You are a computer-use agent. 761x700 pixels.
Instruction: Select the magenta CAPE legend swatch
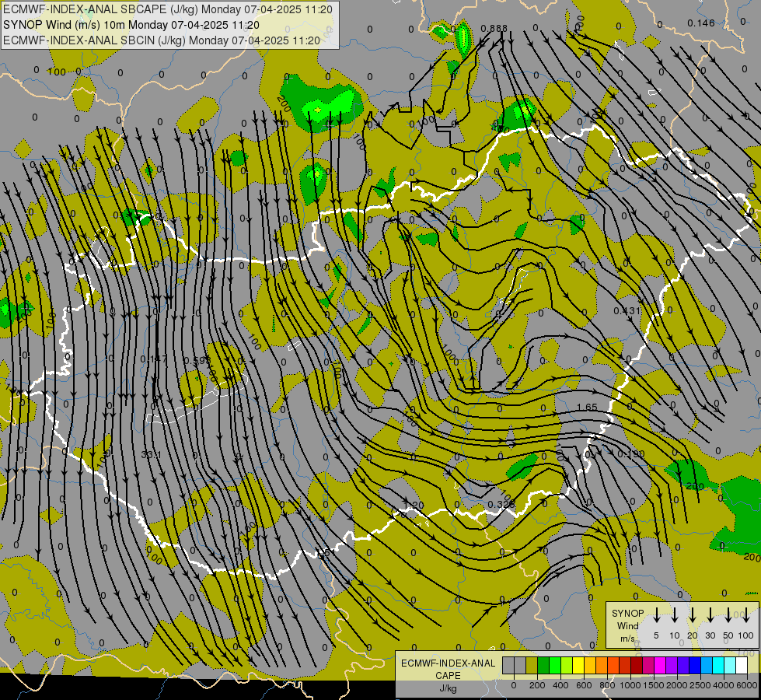point(660,665)
